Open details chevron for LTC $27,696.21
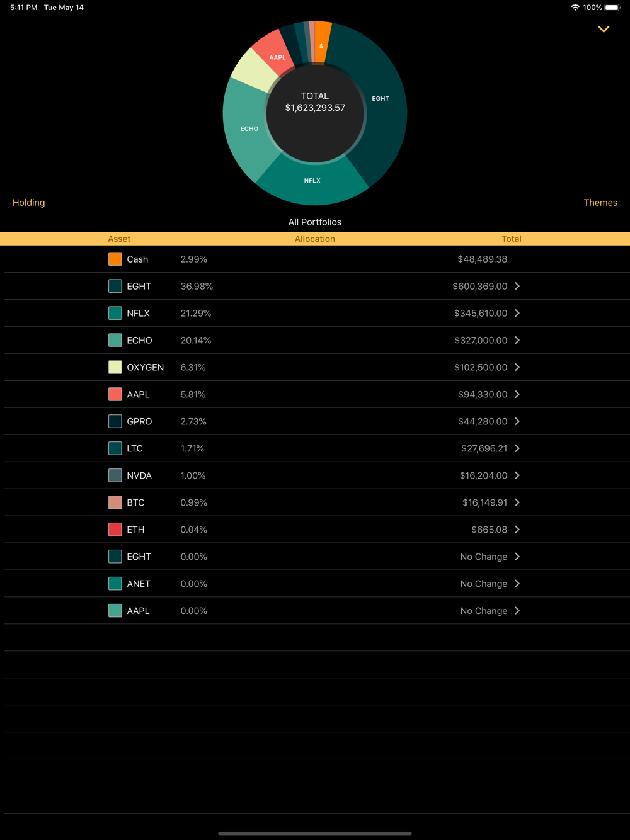The height and width of the screenshot is (840, 630). [517, 448]
